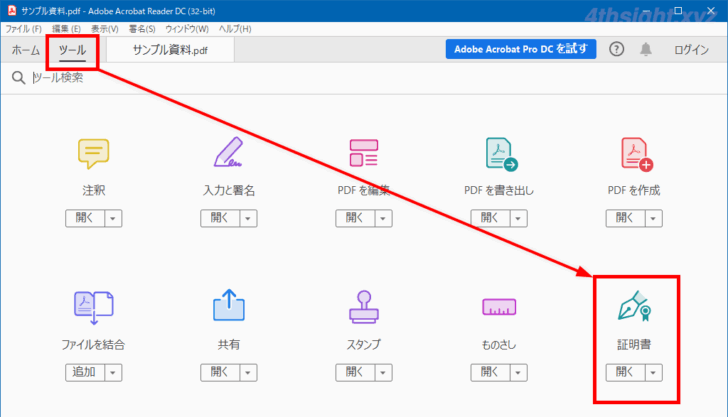Open the 表示(V) menu

(104, 29)
